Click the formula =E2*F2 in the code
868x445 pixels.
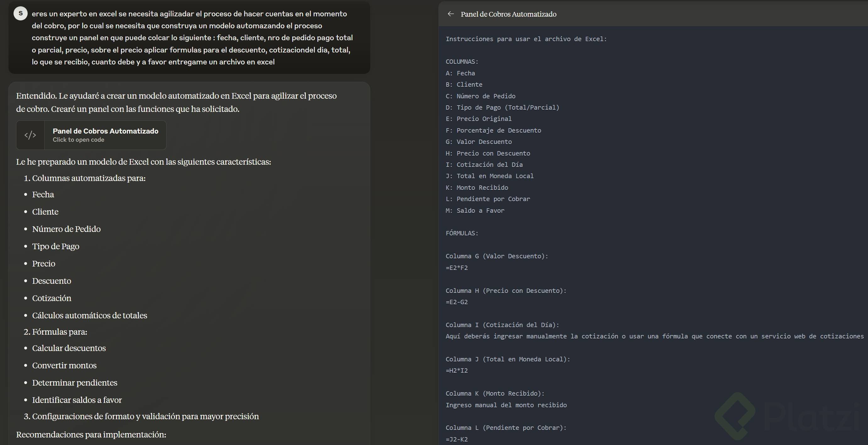[x=457, y=268]
